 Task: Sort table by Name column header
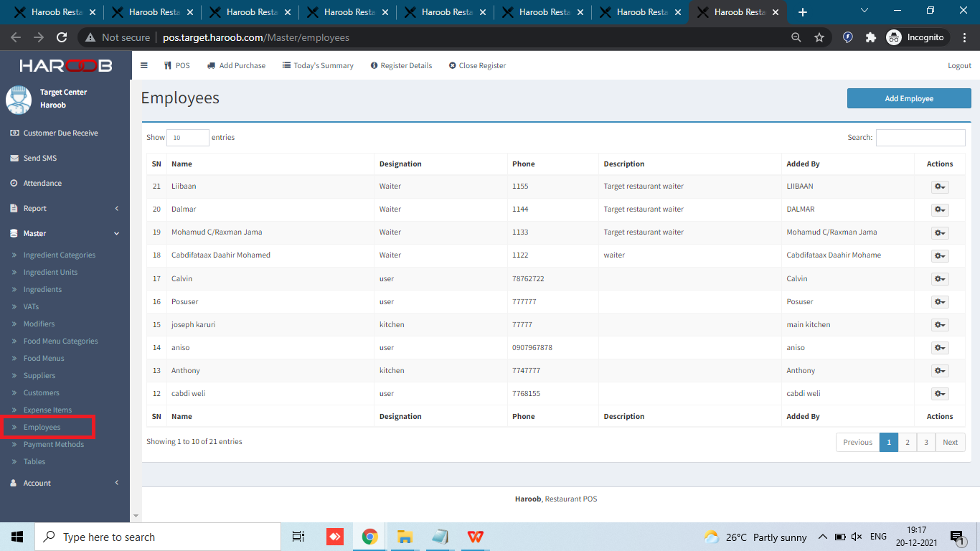click(270, 164)
